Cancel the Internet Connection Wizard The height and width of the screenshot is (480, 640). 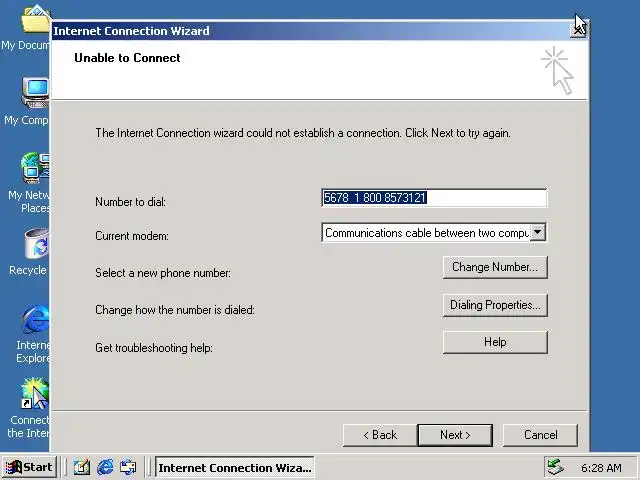[x=540, y=435]
